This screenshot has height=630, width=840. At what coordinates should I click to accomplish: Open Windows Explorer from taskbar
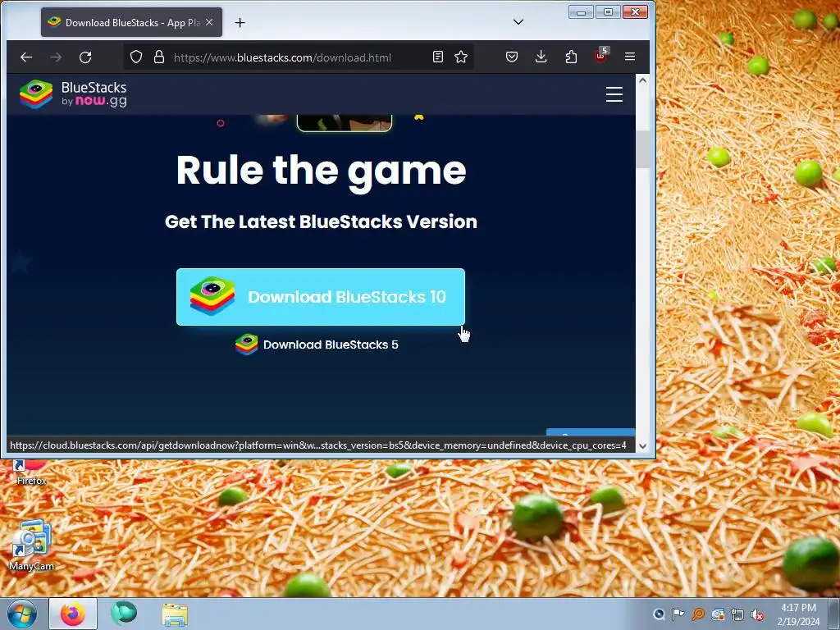[x=175, y=614]
